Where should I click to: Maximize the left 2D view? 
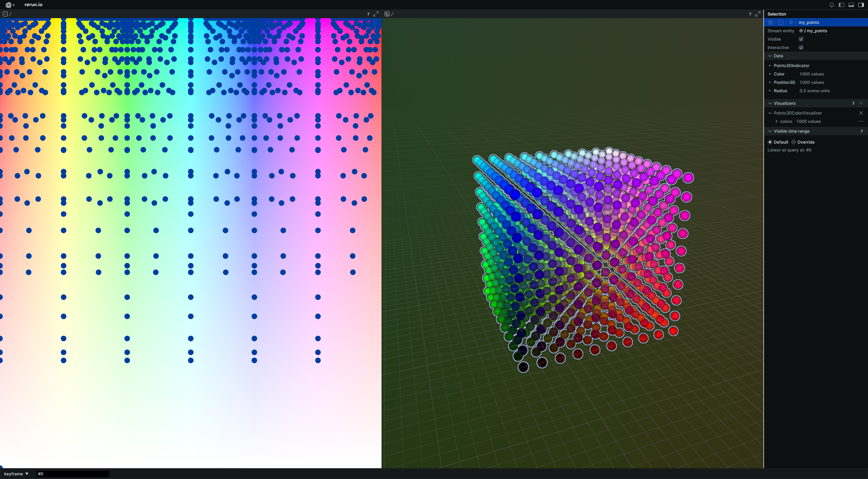pyautogui.click(x=376, y=14)
